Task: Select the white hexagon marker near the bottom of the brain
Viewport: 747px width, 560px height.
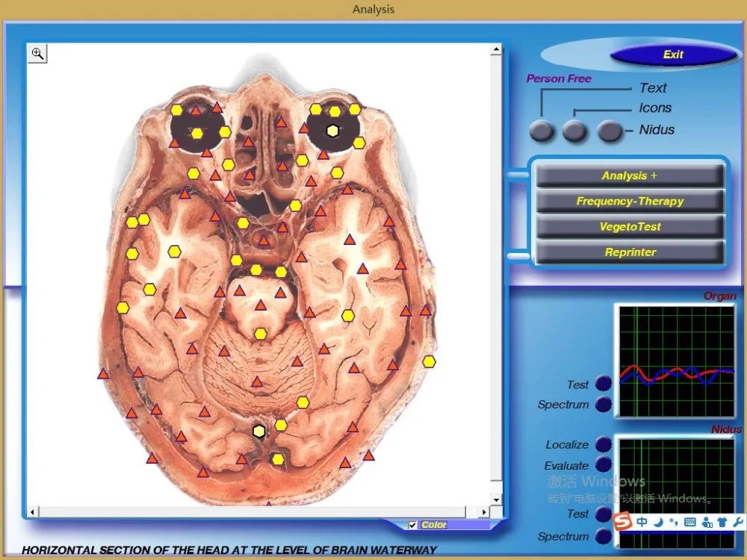Action: point(258,431)
